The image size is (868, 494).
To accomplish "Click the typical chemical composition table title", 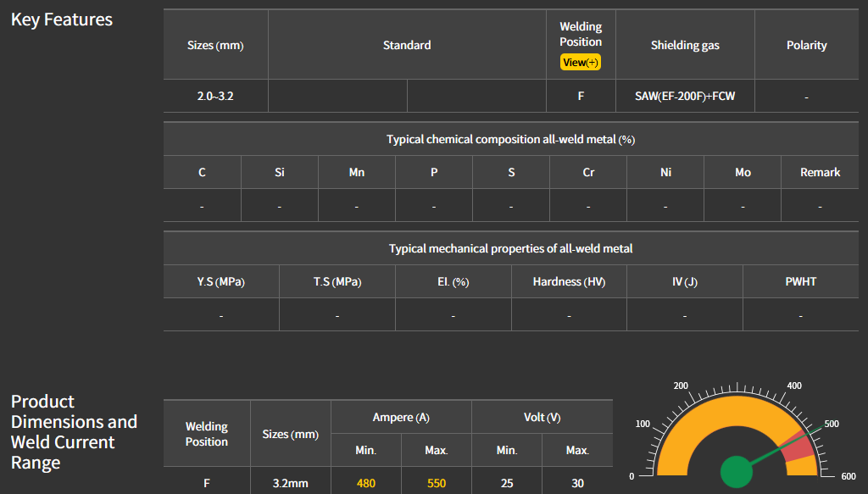I will click(x=510, y=139).
